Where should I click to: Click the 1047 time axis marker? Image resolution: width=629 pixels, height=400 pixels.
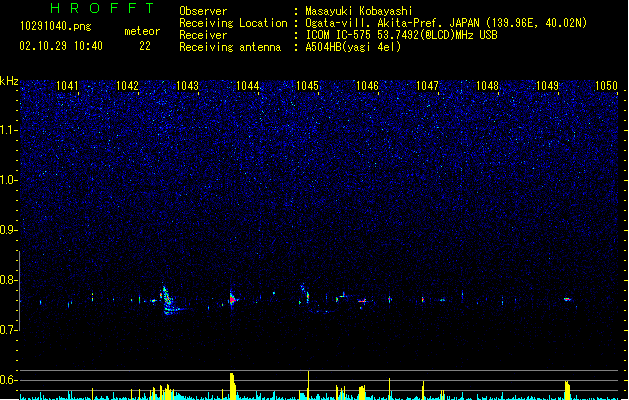click(x=427, y=85)
